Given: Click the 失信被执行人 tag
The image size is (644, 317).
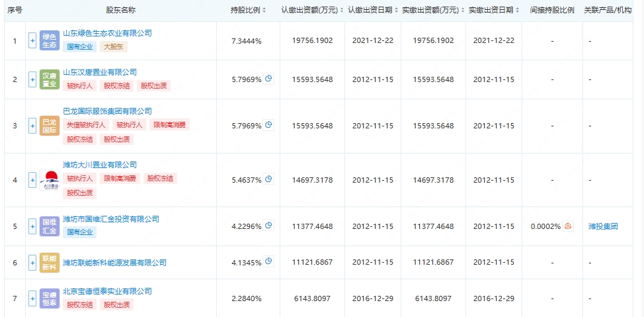Looking at the screenshot, I should [87, 124].
